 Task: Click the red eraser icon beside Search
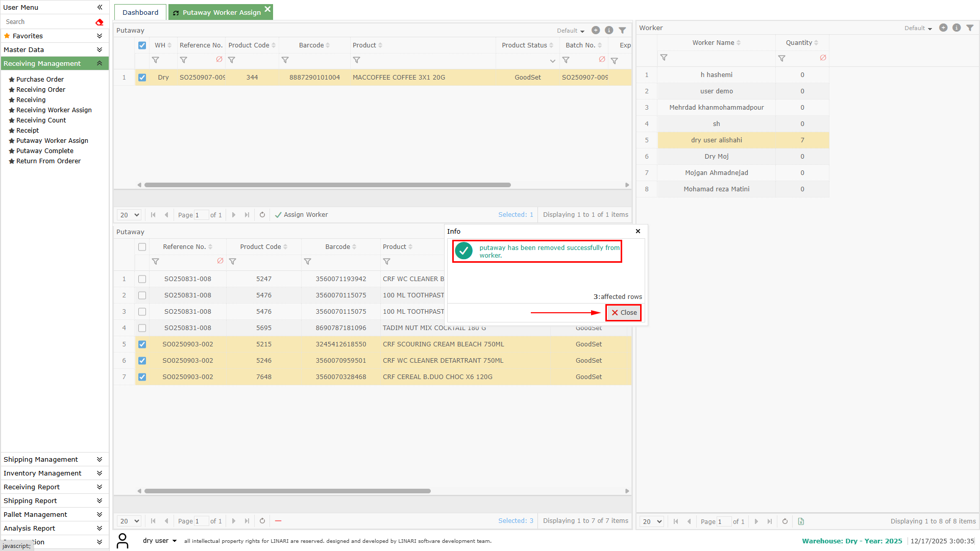coord(99,22)
